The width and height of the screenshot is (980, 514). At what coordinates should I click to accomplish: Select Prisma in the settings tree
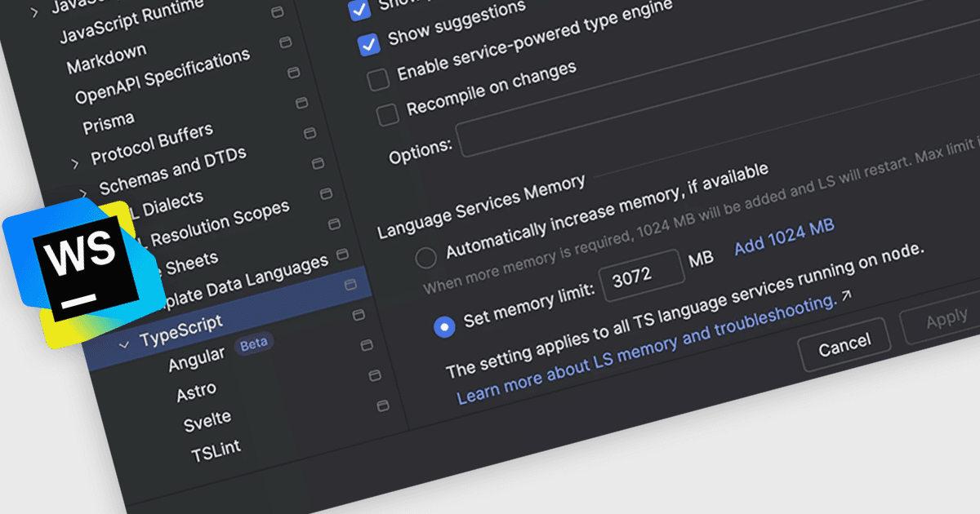[x=109, y=124]
